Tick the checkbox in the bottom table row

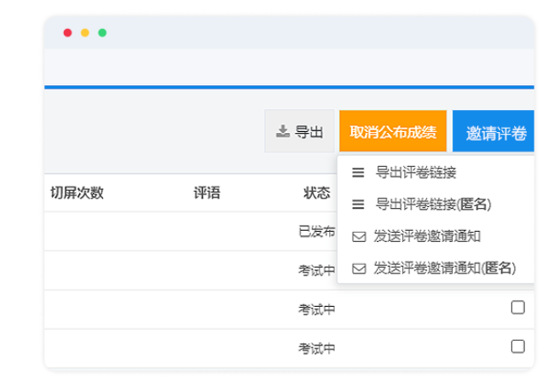tap(517, 346)
